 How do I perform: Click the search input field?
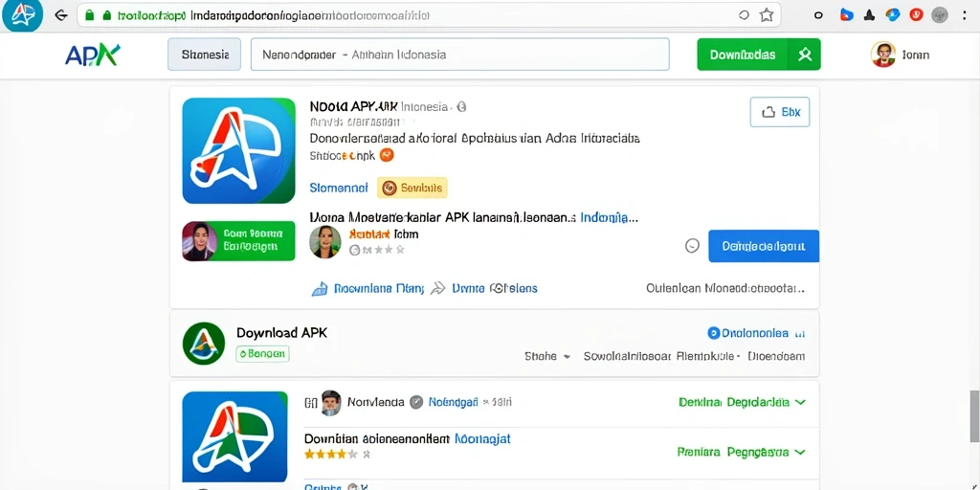coord(460,55)
